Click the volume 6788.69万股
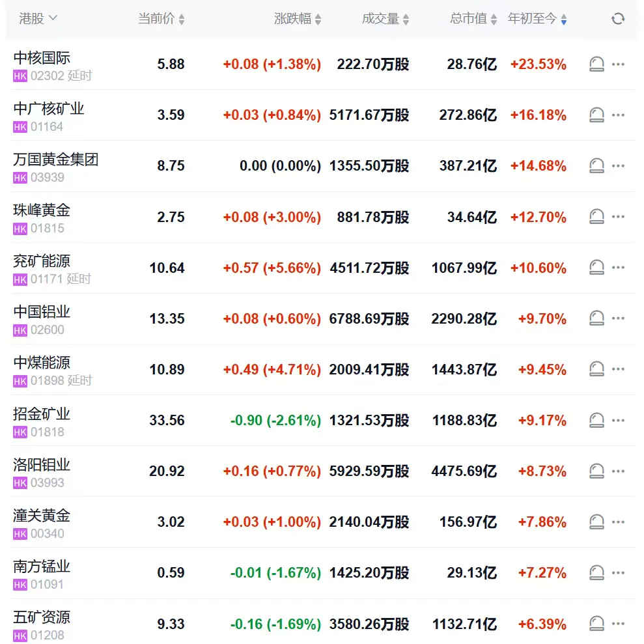The width and height of the screenshot is (644, 644). pyautogui.click(x=369, y=318)
